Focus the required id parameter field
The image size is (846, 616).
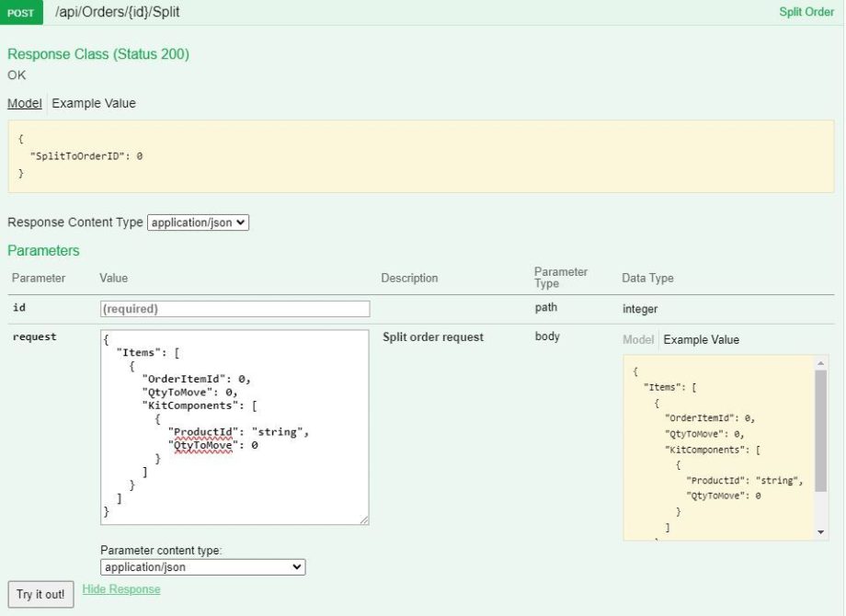tap(234, 308)
